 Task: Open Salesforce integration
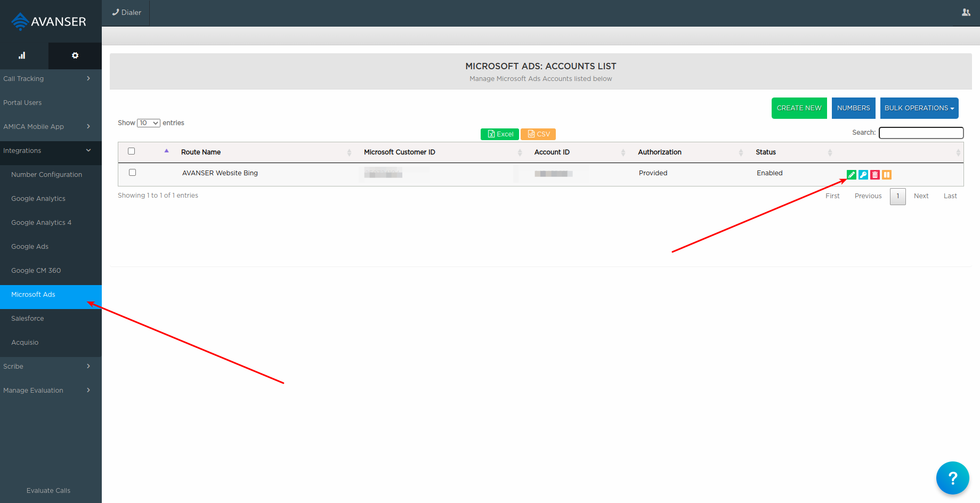(x=51, y=319)
